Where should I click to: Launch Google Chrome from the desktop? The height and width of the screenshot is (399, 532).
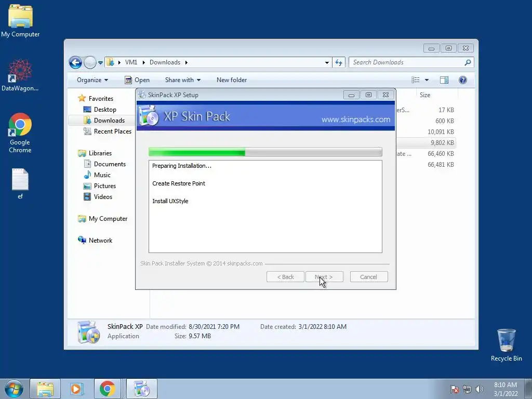pyautogui.click(x=20, y=132)
